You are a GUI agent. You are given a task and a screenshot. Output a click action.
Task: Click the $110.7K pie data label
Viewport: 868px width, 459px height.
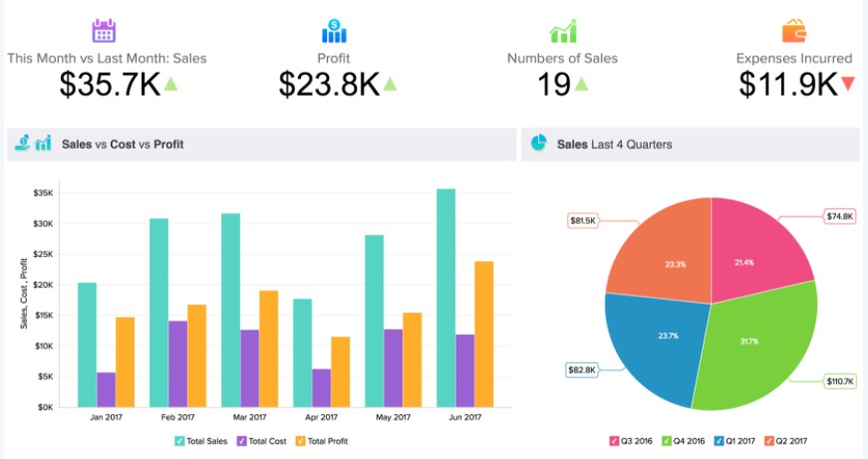tap(838, 381)
